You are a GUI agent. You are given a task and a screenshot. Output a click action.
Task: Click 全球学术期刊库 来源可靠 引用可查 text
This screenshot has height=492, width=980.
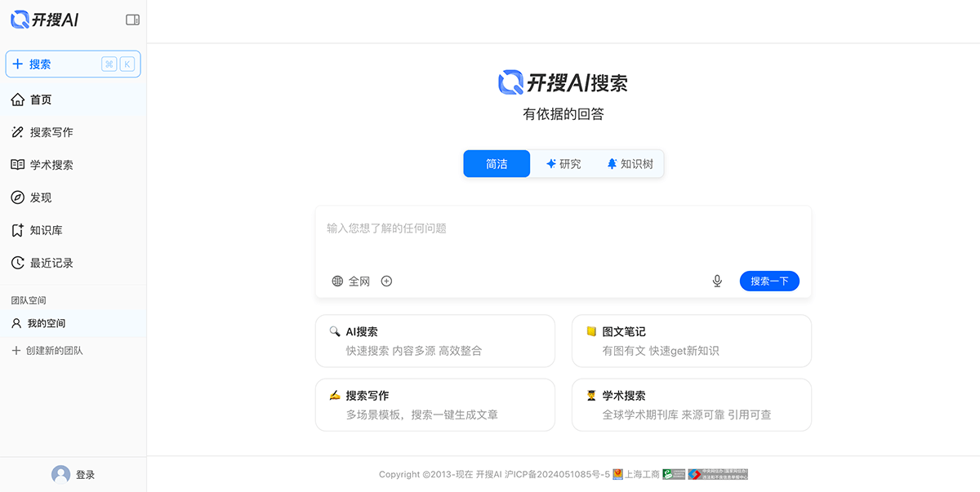click(687, 414)
